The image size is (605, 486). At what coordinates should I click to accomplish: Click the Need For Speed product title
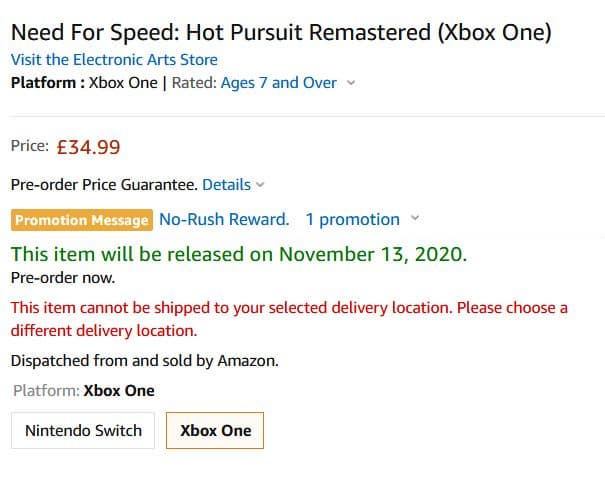(x=280, y=32)
